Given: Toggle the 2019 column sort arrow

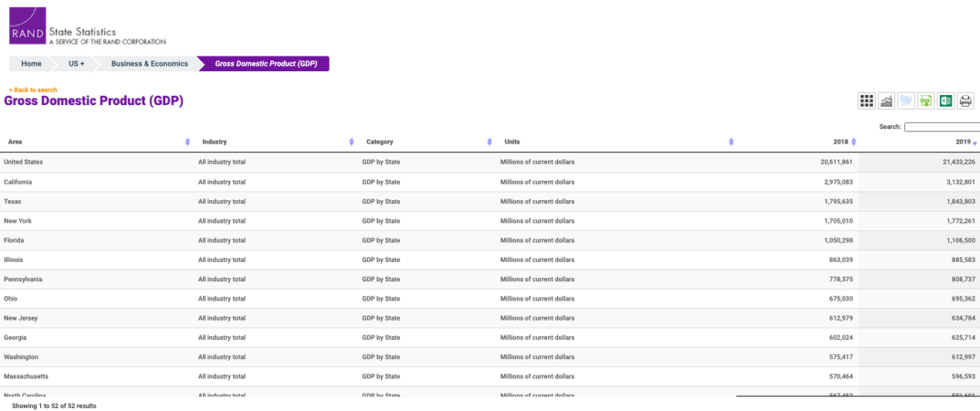Looking at the screenshot, I should tap(975, 143).
